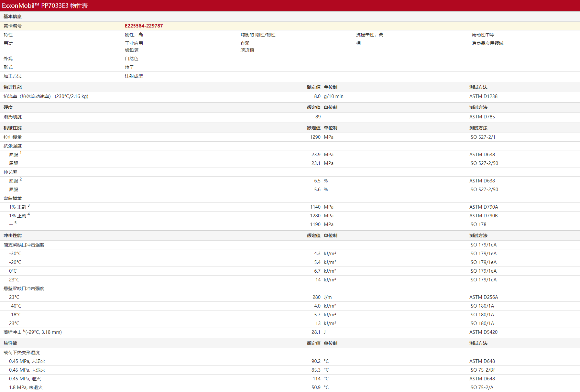This screenshot has width=580, height=392.
Task: Click the 硬度 section header
Action: click(8, 107)
